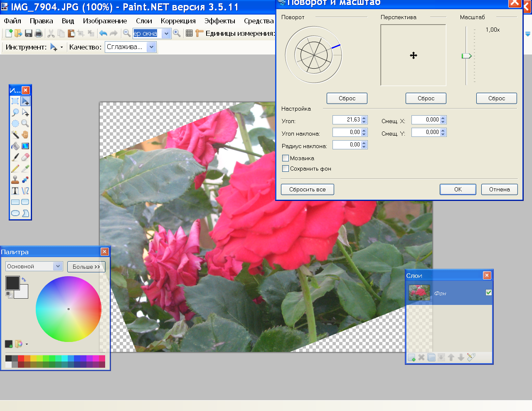Click the primary dark color swatch
532x411 pixels.
[12, 283]
